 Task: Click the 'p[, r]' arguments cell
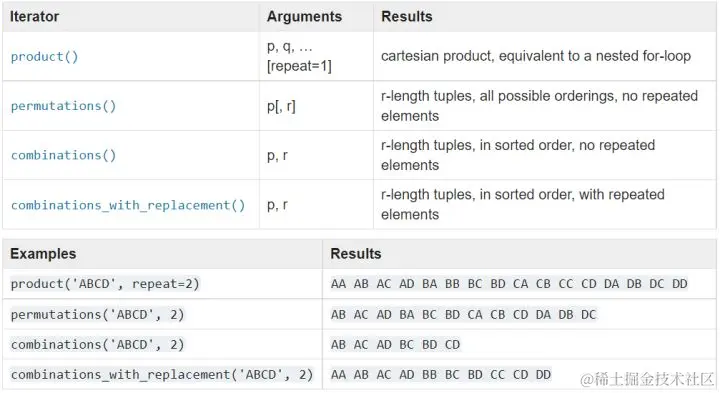[x=281, y=107]
